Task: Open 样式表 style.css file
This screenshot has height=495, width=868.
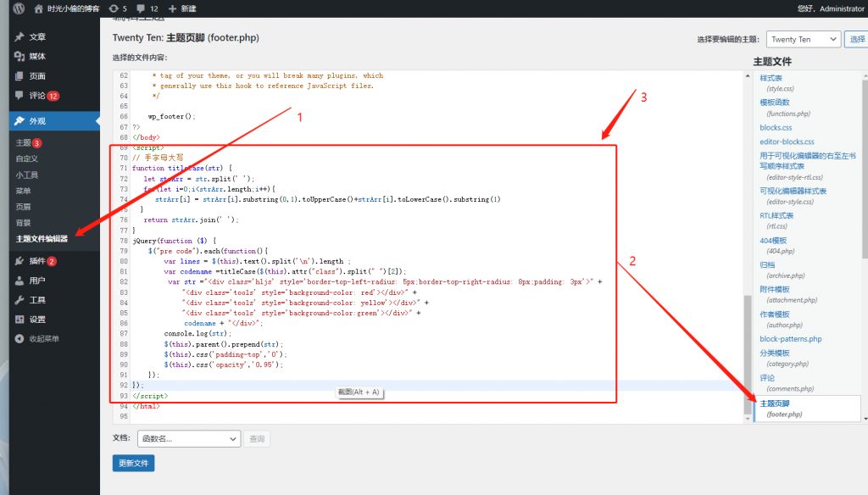Action: pyautogui.click(x=771, y=78)
